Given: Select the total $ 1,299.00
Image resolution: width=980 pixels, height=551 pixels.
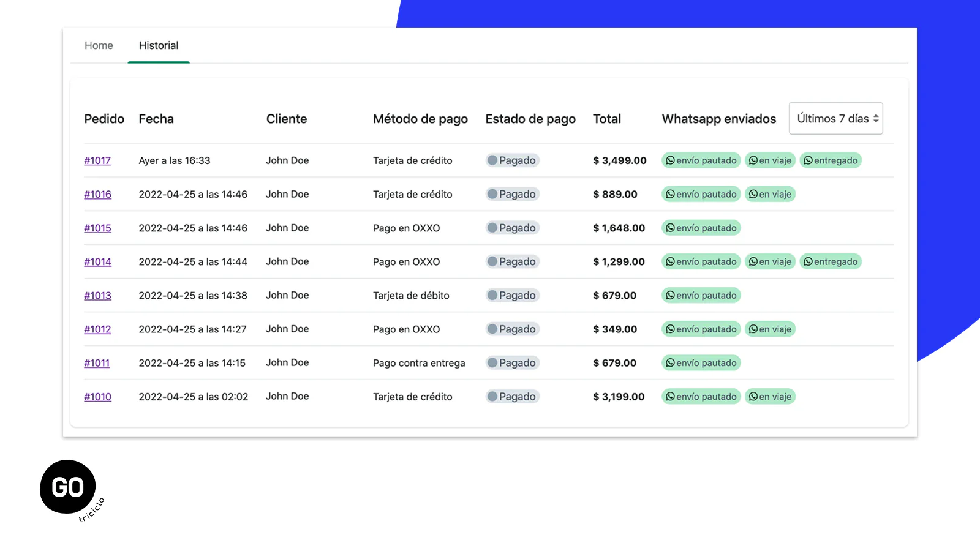Looking at the screenshot, I should [619, 261].
